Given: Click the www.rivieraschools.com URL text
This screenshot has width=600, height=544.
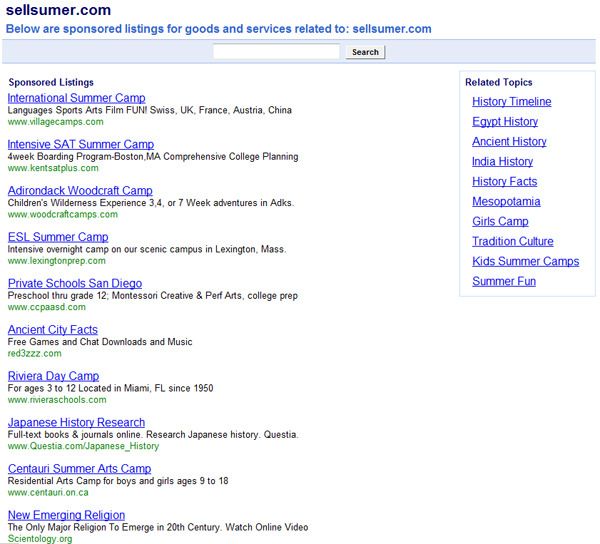Looking at the screenshot, I should click(x=57, y=400).
